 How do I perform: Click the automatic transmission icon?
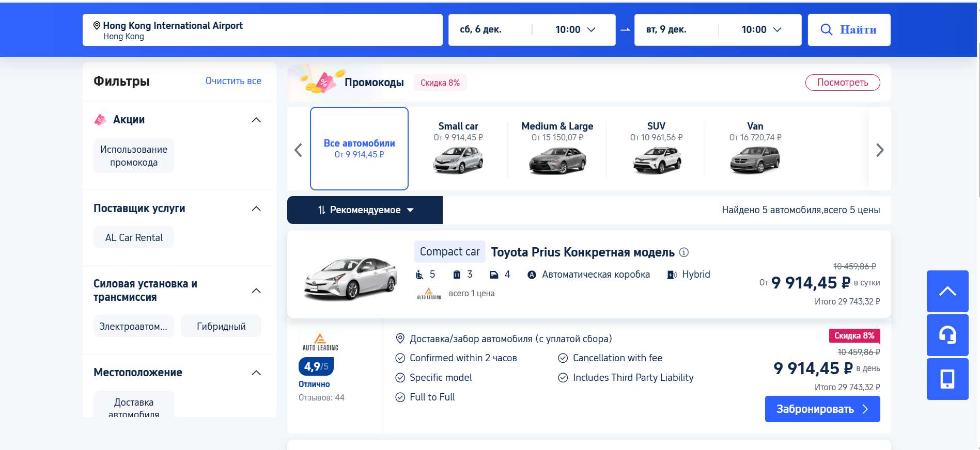[532, 275]
